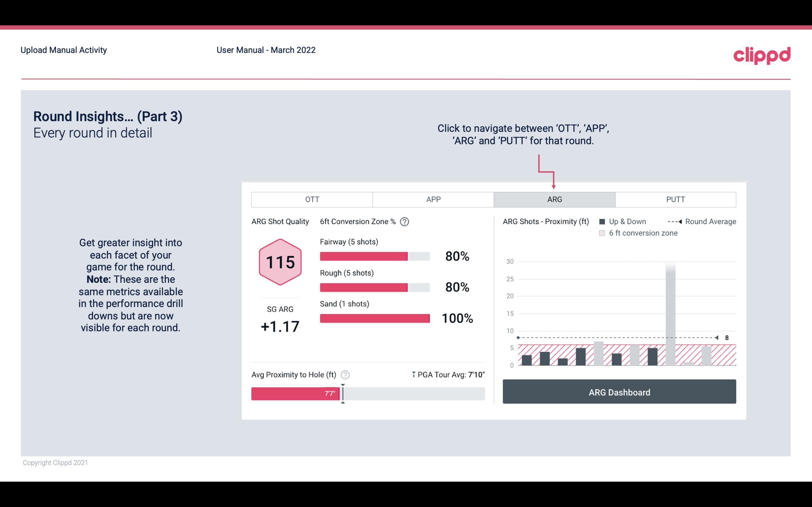The image size is (812, 507).
Task: Select the OTT tab
Action: pyautogui.click(x=312, y=199)
